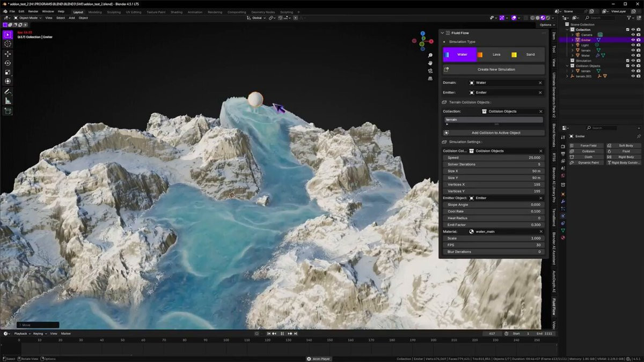This screenshot has width=644, height=362.
Task: Click the Speed value slider
Action: (493, 158)
